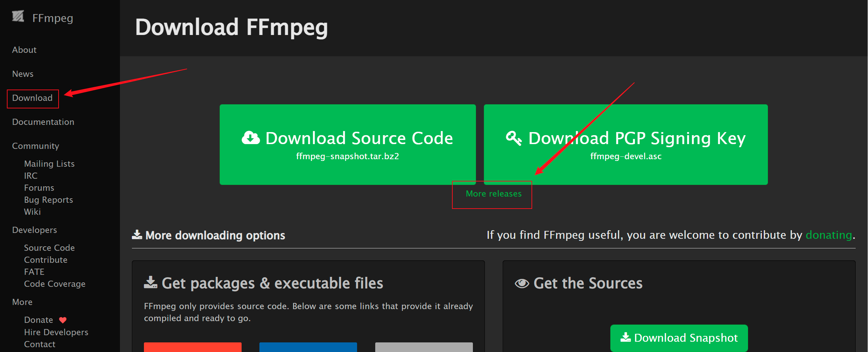Screen dimensions: 868x352
Task: Click the Download FFmpeg page title
Action: 231,27
